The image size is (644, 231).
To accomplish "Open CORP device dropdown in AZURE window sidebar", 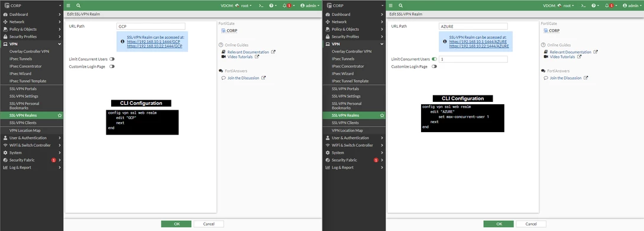I will point(354,6).
